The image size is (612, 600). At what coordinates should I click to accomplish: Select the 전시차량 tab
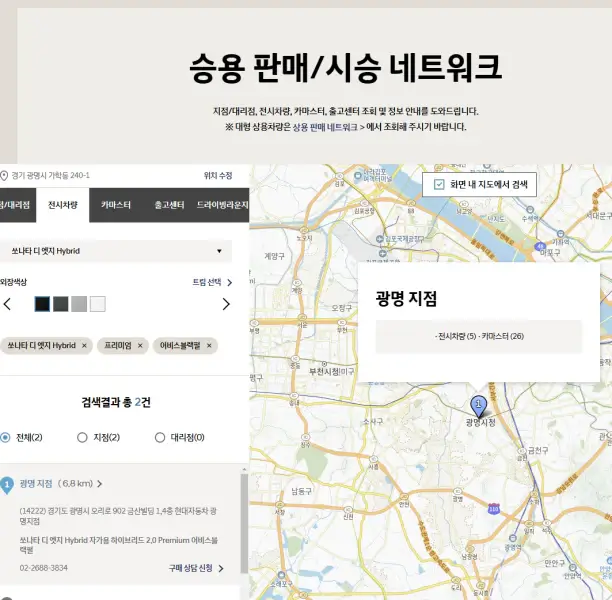[x=63, y=205]
